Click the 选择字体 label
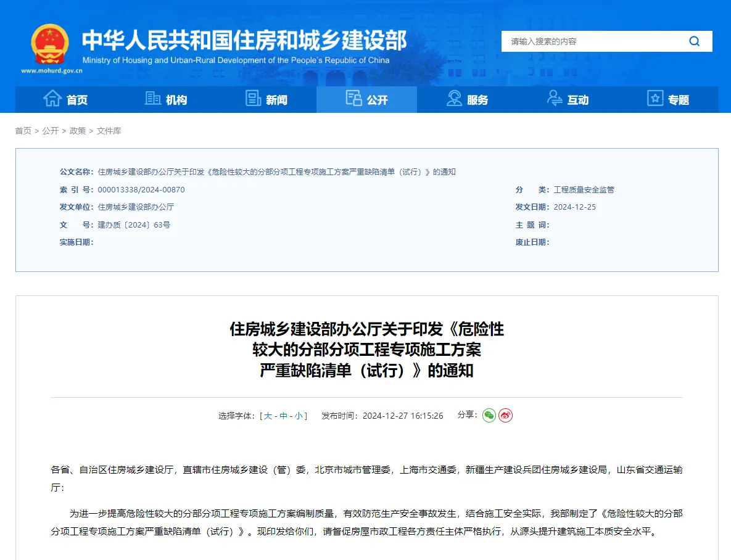731x560 pixels. 236,416
